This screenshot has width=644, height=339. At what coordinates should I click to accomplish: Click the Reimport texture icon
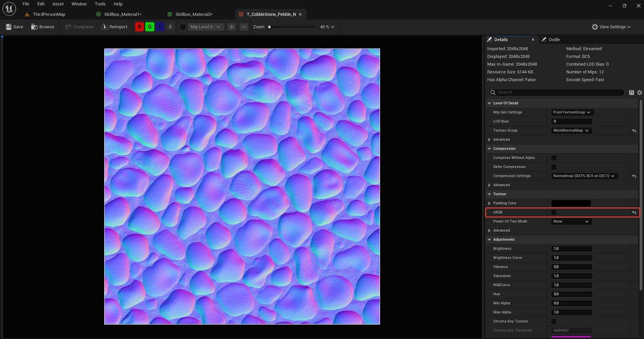pos(105,27)
